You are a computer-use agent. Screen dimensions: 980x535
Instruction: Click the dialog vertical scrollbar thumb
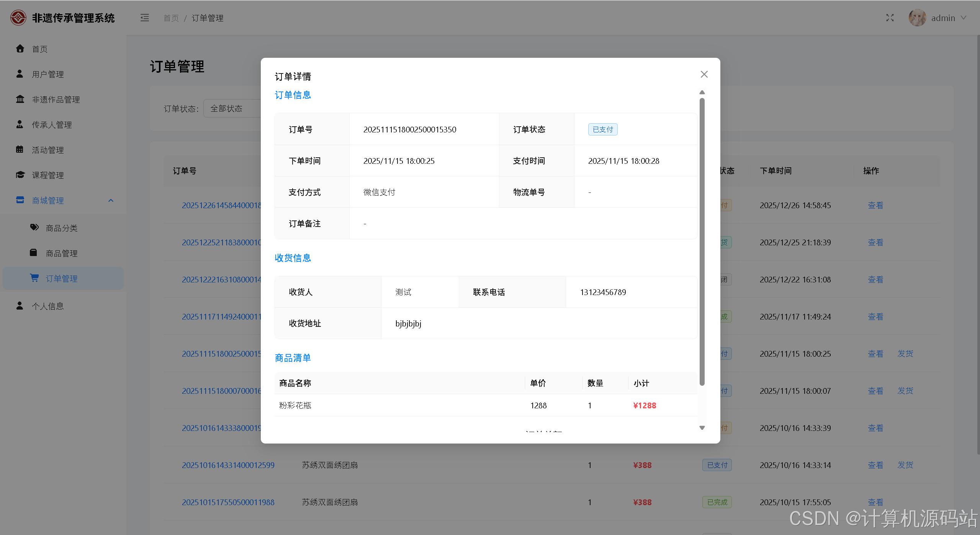pyautogui.click(x=702, y=241)
